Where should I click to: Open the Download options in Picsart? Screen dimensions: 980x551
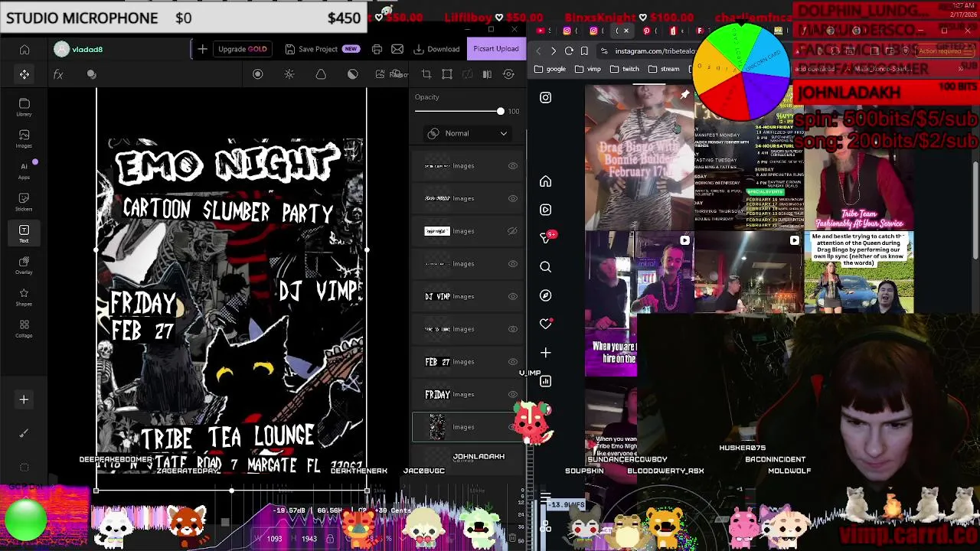click(x=436, y=49)
